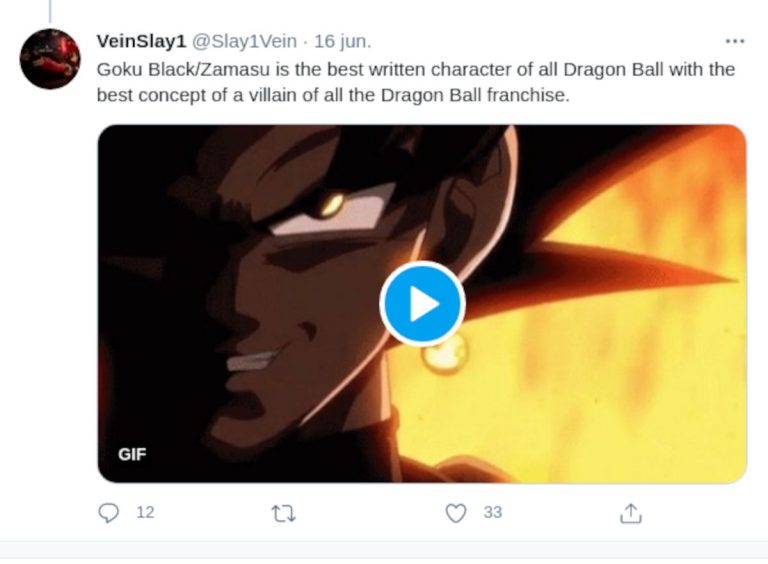Open the share tweet icon

(x=630, y=513)
